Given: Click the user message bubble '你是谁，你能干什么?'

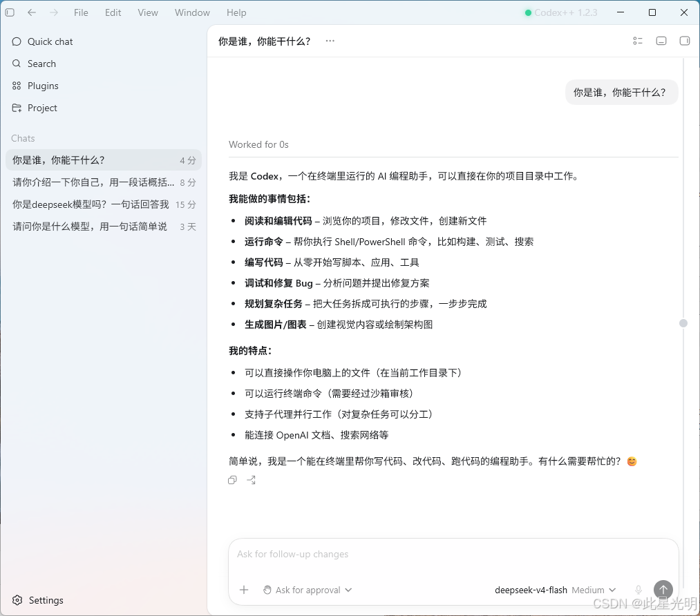Looking at the screenshot, I should coord(621,93).
